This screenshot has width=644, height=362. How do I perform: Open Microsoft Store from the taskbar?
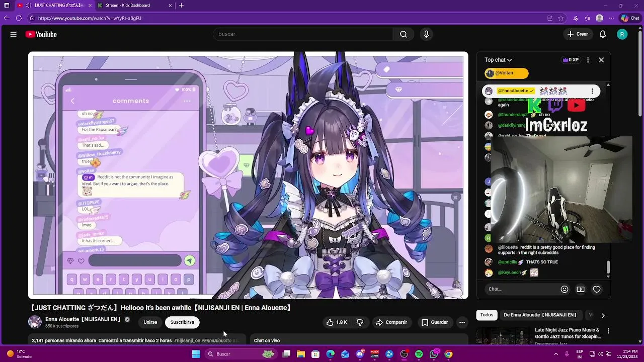315,354
